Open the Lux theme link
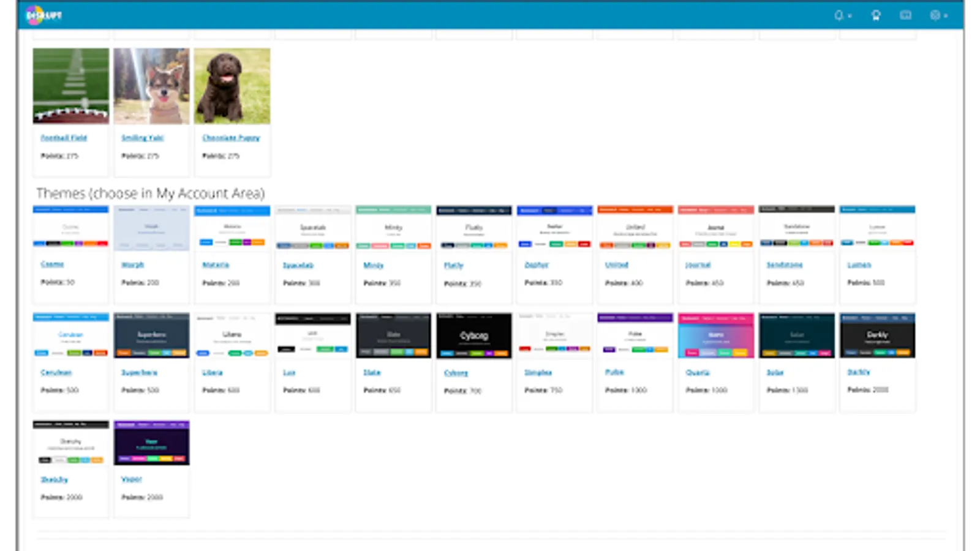 coord(289,372)
